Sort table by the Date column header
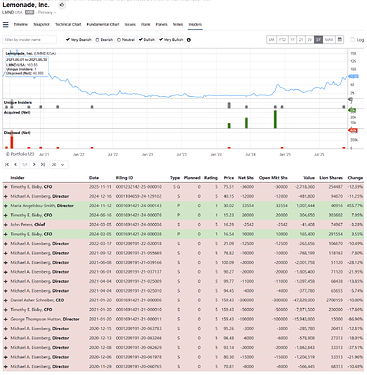 94,178
